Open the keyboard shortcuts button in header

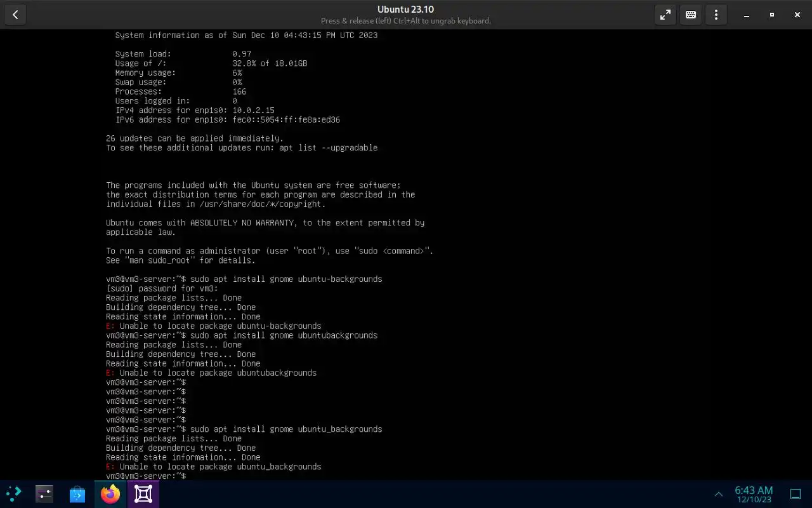click(691, 15)
